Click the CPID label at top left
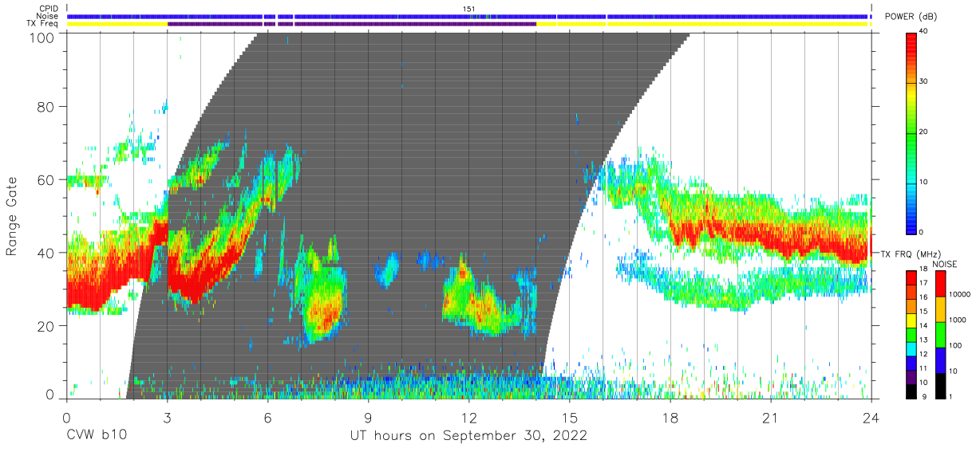 [47, 9]
